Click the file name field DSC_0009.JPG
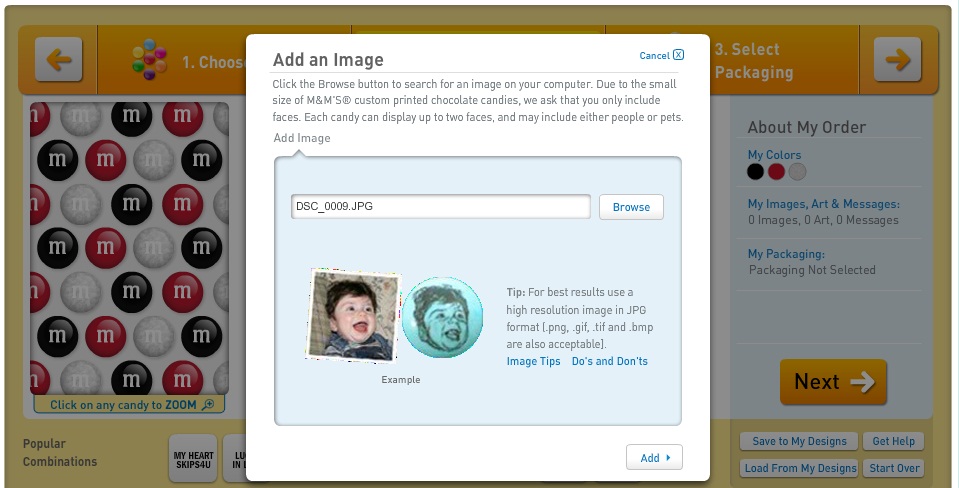 (441, 207)
